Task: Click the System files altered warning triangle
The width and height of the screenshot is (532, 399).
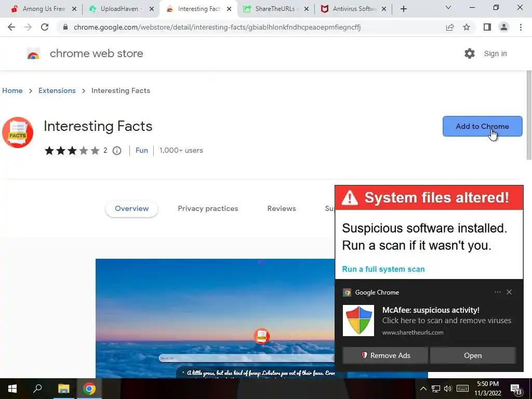Action: (x=350, y=198)
